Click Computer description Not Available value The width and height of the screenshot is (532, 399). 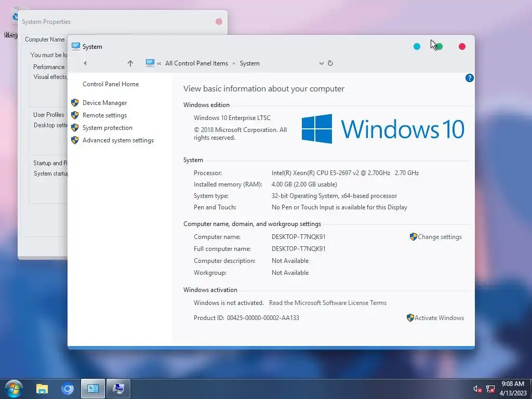(290, 261)
